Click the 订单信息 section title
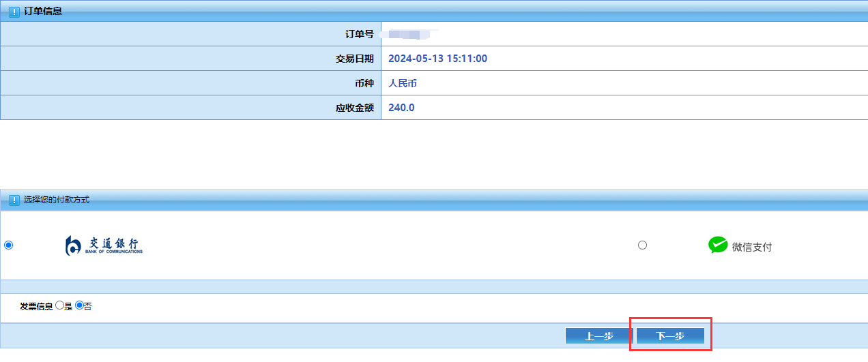This screenshot has width=868, height=362. [43, 11]
